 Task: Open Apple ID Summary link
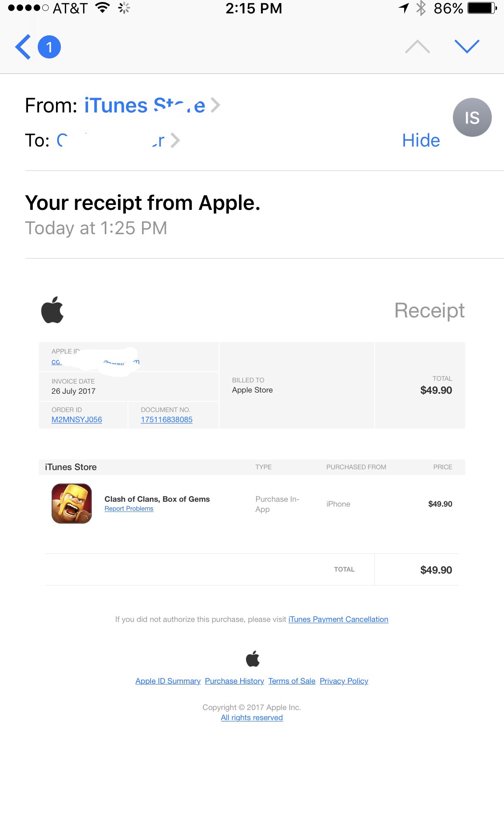click(168, 681)
